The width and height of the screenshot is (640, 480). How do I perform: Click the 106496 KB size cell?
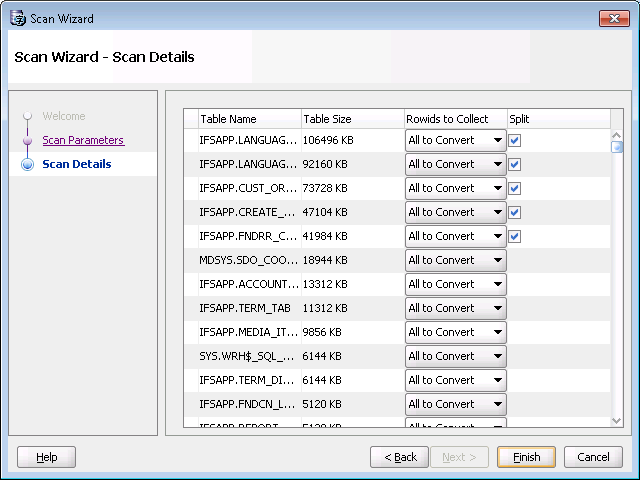pos(353,140)
